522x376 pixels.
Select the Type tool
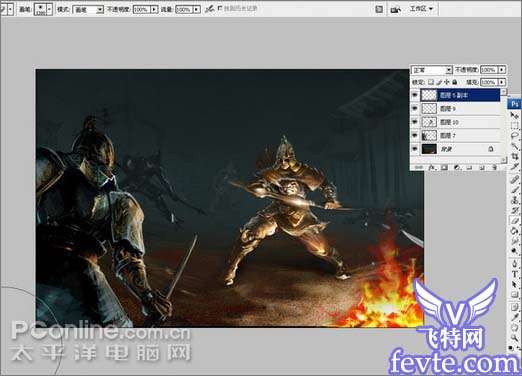click(515, 274)
